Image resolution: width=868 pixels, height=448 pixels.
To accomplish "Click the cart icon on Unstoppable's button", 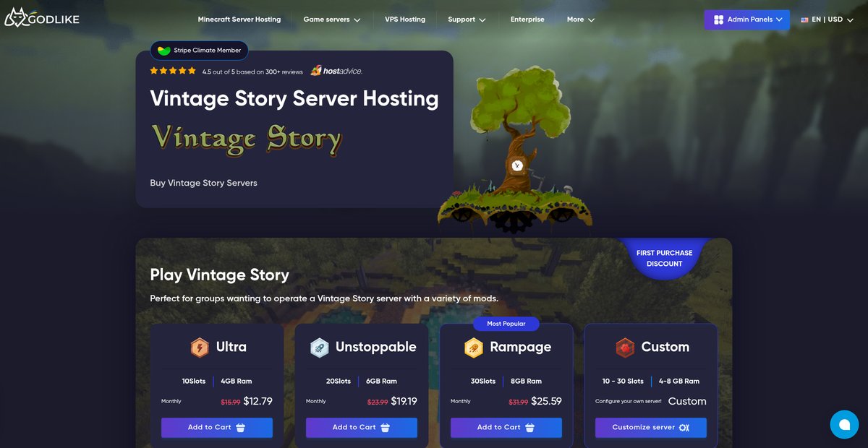I will coord(386,427).
